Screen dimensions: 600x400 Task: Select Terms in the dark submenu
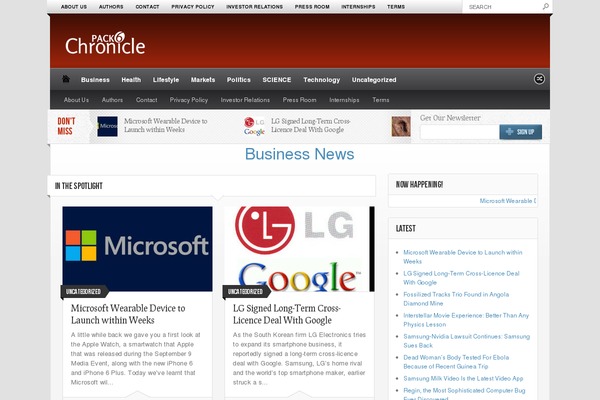pyautogui.click(x=381, y=100)
